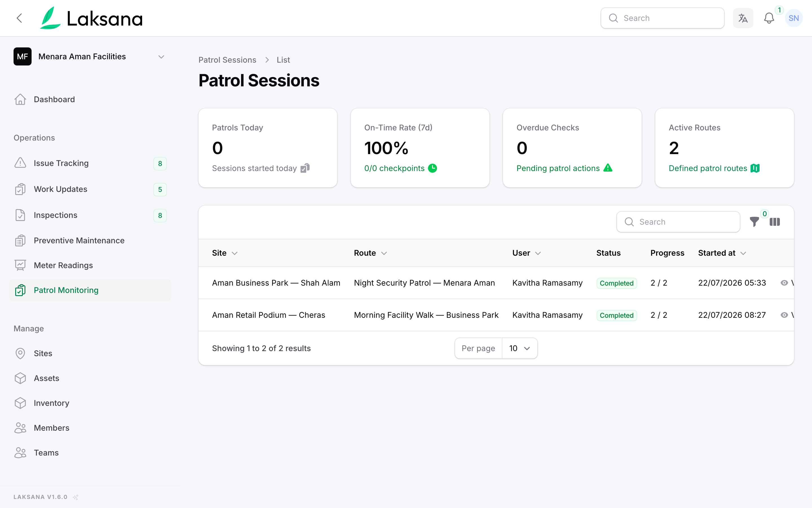Click the Work Updates 5 badge
Viewport: 812px width, 508px height.
pos(160,189)
